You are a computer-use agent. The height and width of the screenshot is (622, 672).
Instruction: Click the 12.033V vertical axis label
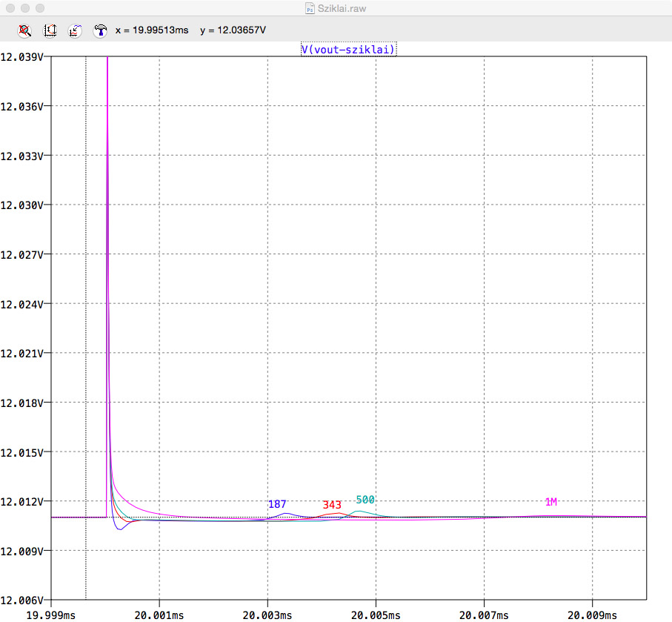pos(22,156)
